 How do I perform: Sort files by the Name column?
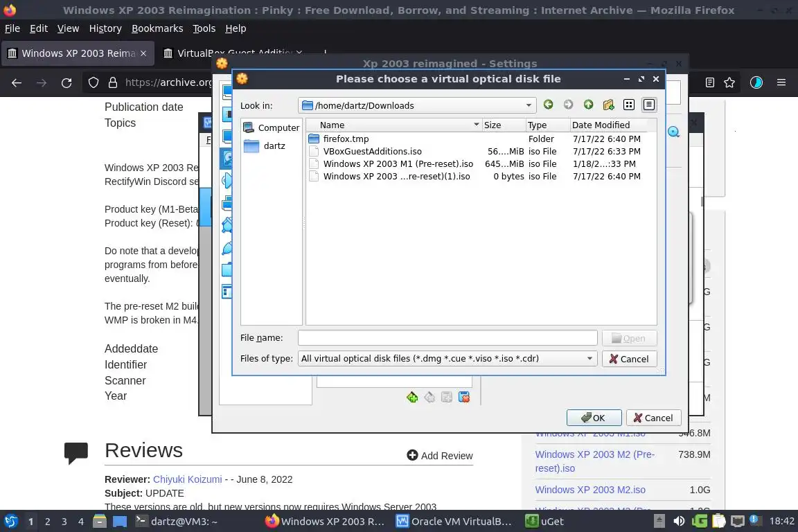tap(394, 125)
